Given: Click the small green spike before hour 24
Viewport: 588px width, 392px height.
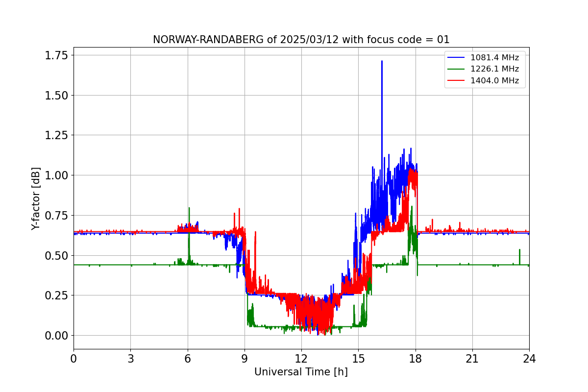Looking at the screenshot, I should [519, 250].
